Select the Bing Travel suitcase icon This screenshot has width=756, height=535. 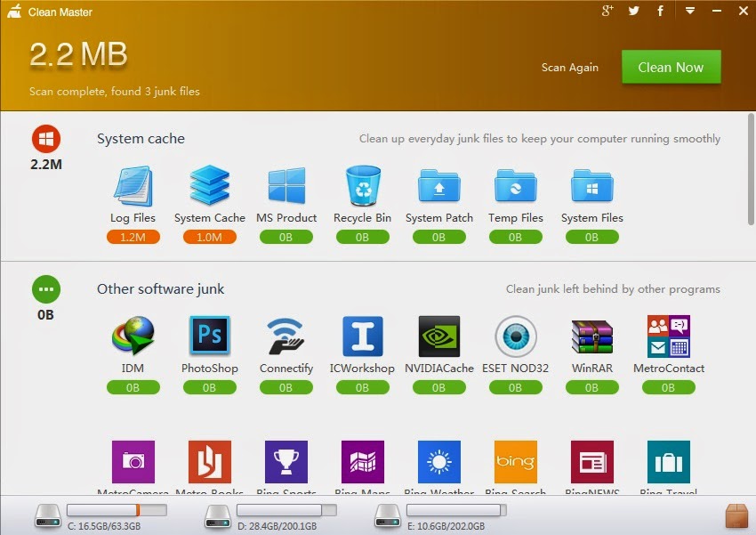pos(669,462)
